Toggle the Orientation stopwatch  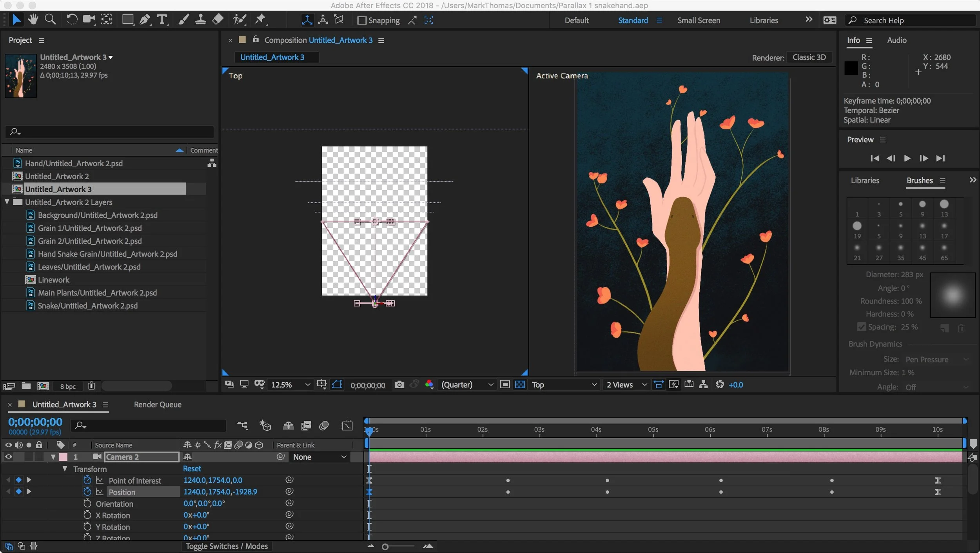[x=87, y=504]
